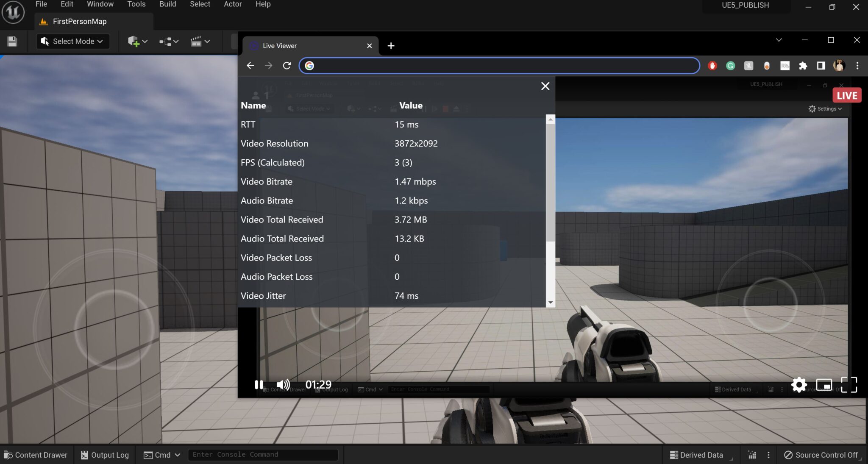Click the save level floppy disk icon
This screenshot has height=464, width=868.
pos(12,41)
